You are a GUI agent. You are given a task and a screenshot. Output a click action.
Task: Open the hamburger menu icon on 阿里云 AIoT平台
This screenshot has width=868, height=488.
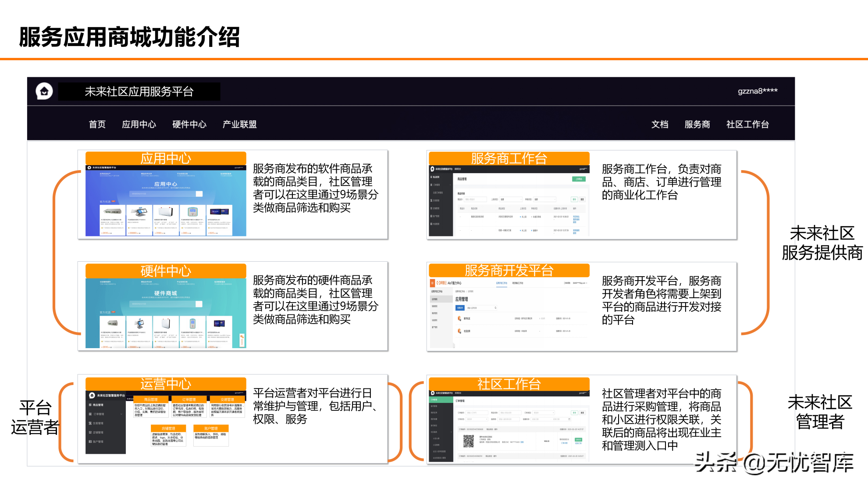click(432, 283)
